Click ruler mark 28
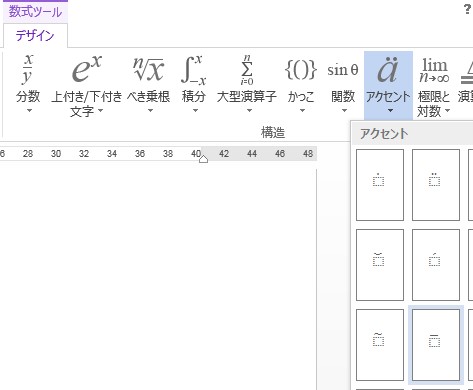 [x=28, y=154]
